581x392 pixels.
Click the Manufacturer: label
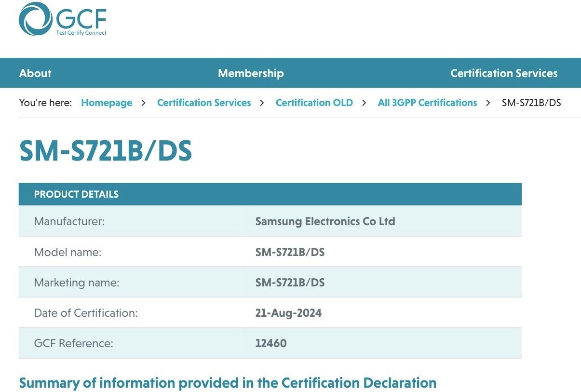pos(69,222)
